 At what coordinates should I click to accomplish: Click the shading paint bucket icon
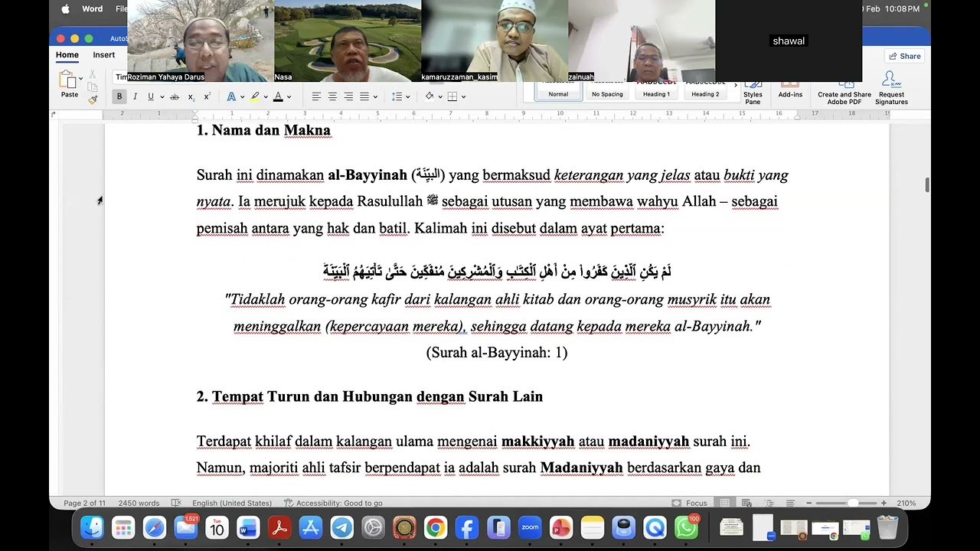(x=430, y=96)
